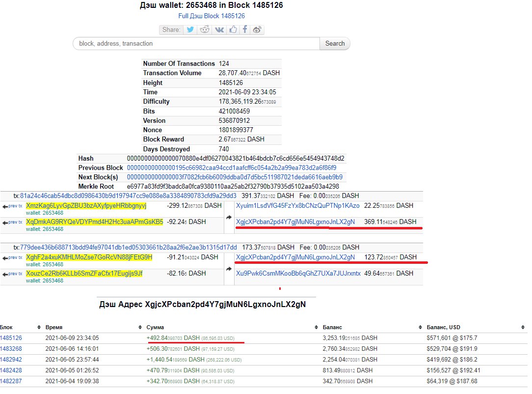Open address XqDmkAG9RYQeVDYPmd4H2Hc3uaAPmGsKB5
The width and height of the screenshot is (532, 394).
[94, 222]
